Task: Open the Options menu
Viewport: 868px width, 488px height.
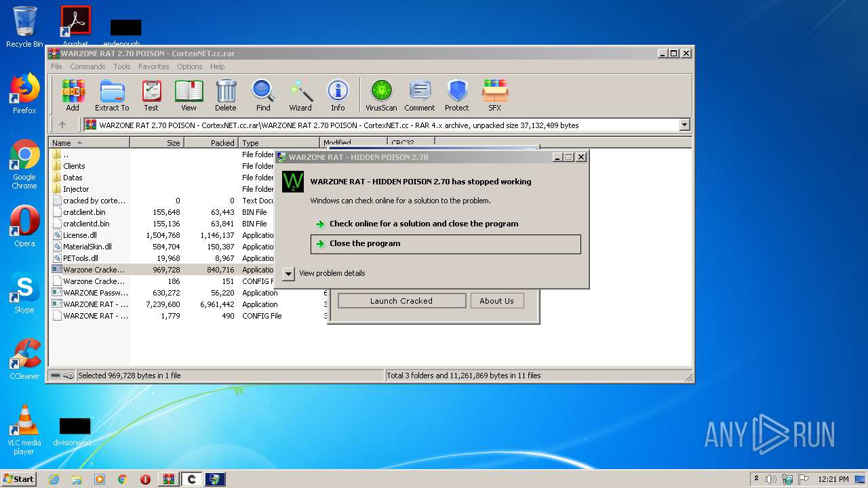Action: tap(190, 66)
